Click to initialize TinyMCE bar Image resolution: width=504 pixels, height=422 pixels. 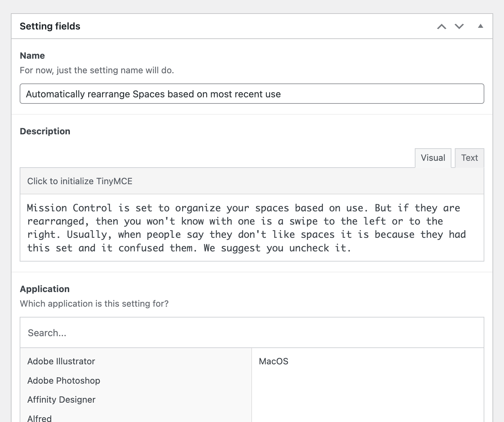coord(252,181)
